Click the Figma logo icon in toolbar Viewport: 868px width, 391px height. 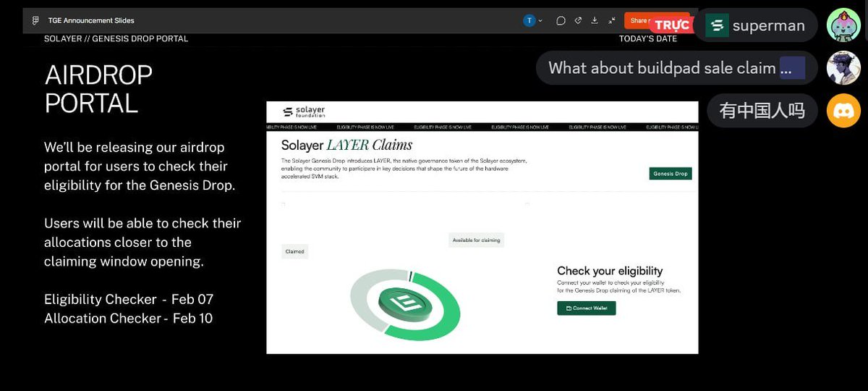(x=35, y=20)
